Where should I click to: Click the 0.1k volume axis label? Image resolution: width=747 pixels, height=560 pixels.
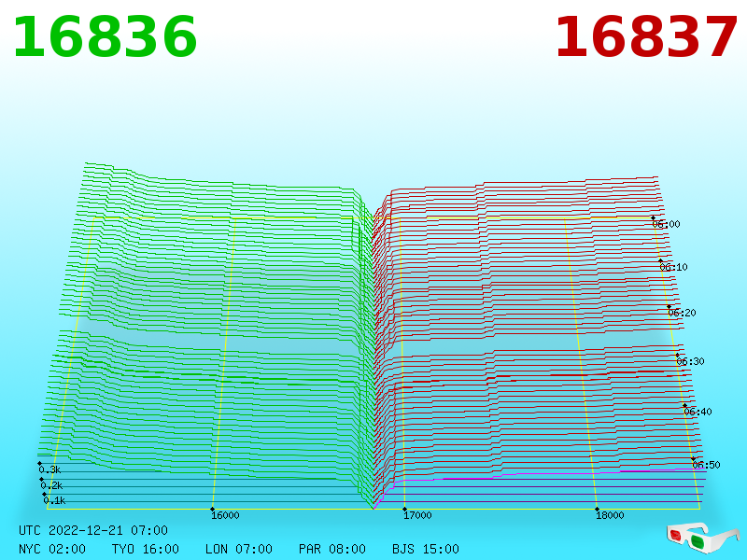(54, 500)
